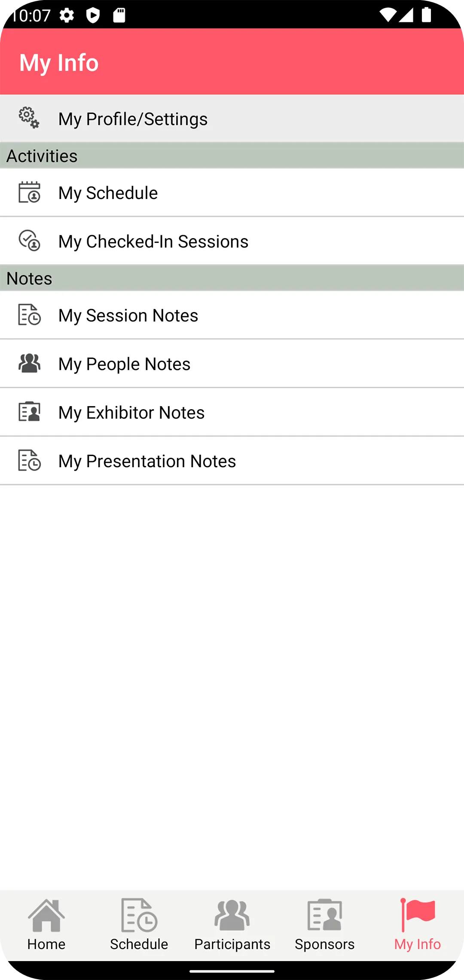Go to the Home tab
The width and height of the screenshot is (464, 980).
click(x=46, y=924)
